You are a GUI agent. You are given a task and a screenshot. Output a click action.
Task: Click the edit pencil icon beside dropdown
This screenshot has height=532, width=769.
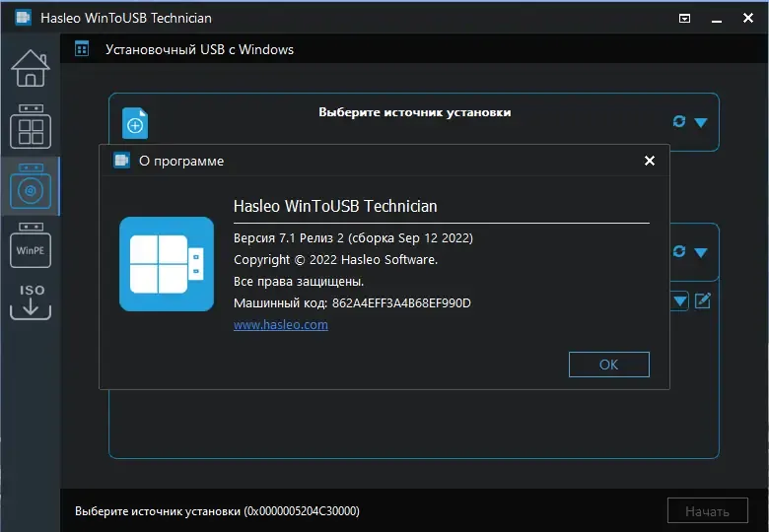click(703, 300)
